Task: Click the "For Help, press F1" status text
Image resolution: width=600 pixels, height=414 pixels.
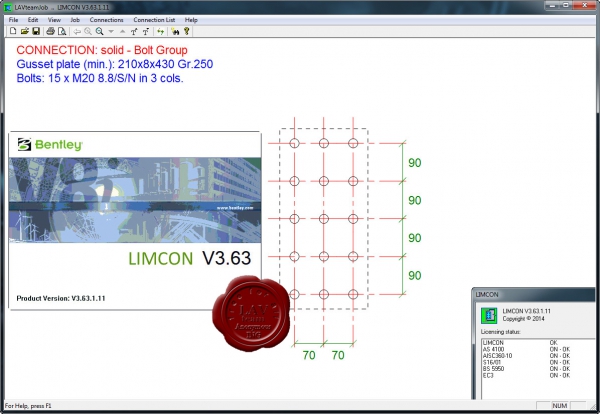Action: (x=28, y=406)
